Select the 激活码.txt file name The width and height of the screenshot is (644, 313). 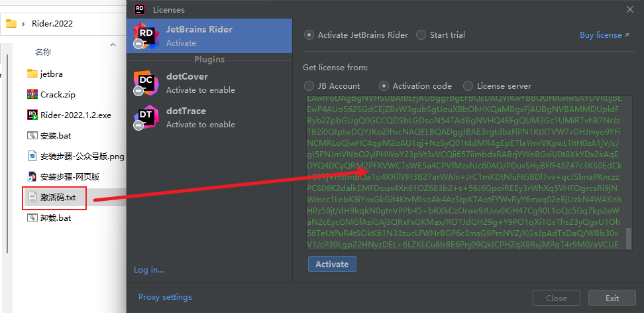pos(58,198)
